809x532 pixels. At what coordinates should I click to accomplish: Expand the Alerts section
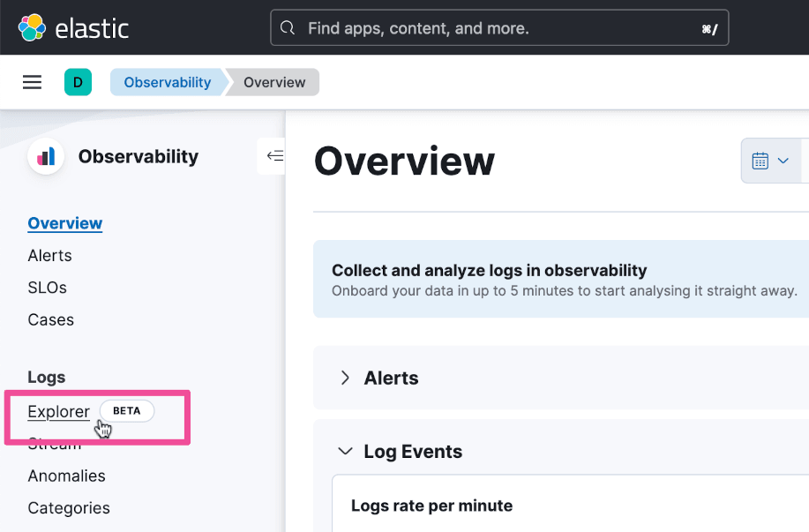[345, 378]
